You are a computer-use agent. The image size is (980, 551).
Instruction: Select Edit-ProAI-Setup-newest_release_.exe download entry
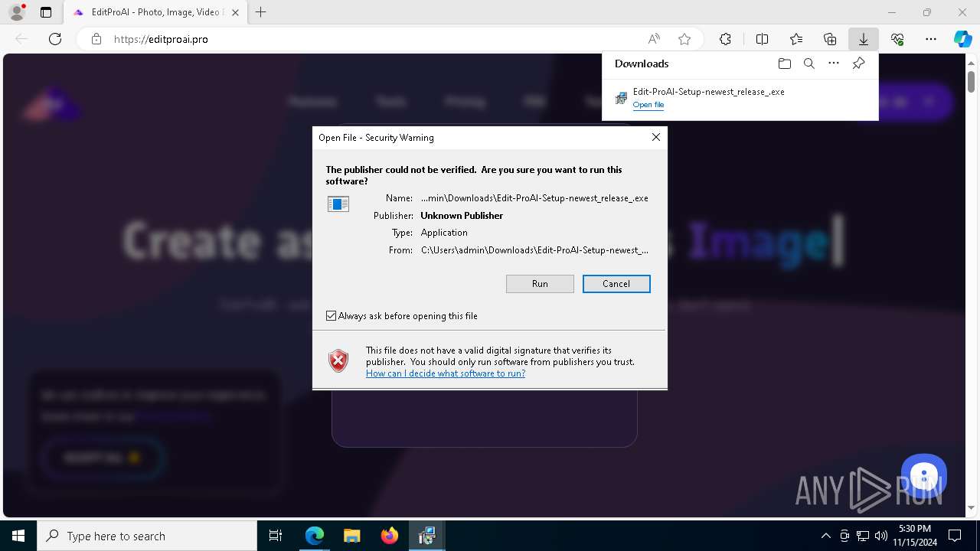click(740, 98)
